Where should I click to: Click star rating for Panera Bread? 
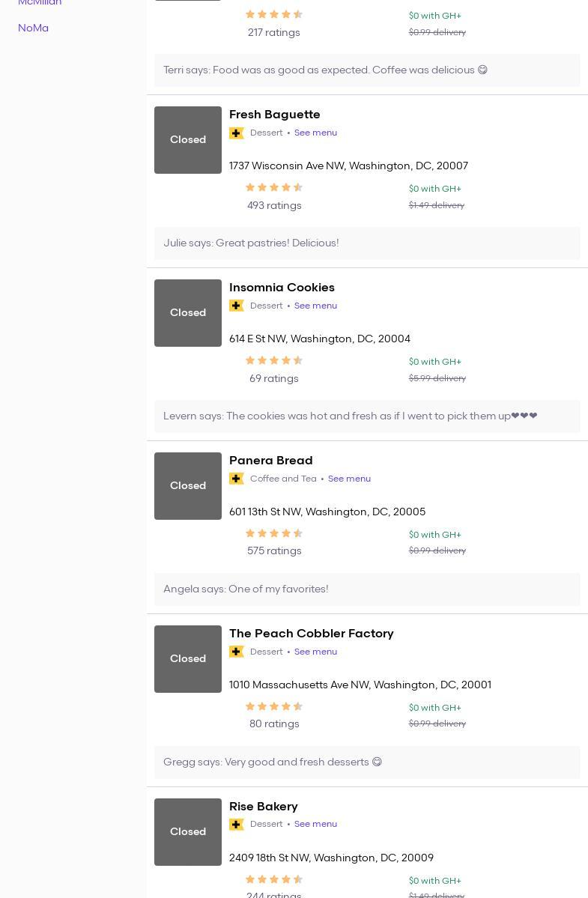pyautogui.click(x=274, y=534)
